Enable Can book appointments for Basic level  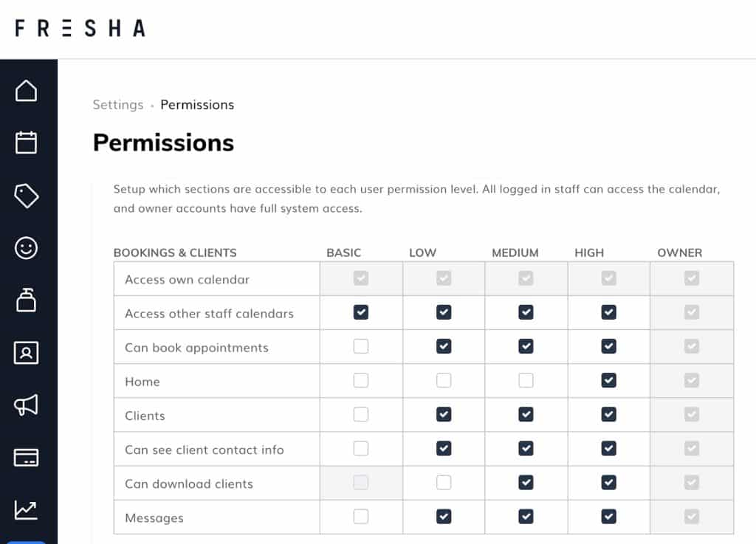point(361,346)
